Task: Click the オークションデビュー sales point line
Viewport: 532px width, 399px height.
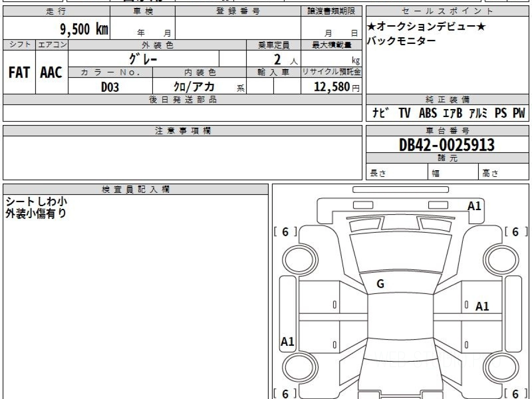Action: pyautogui.click(x=426, y=27)
